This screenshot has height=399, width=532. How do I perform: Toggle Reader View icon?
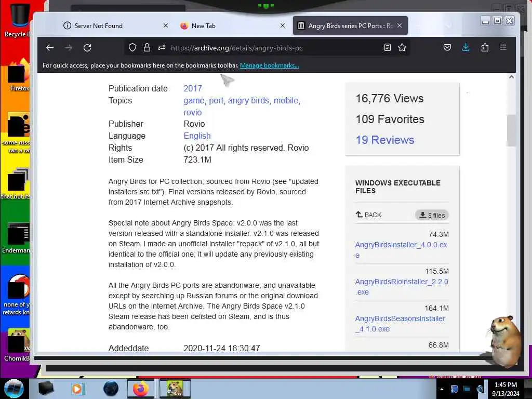pyautogui.click(x=387, y=47)
